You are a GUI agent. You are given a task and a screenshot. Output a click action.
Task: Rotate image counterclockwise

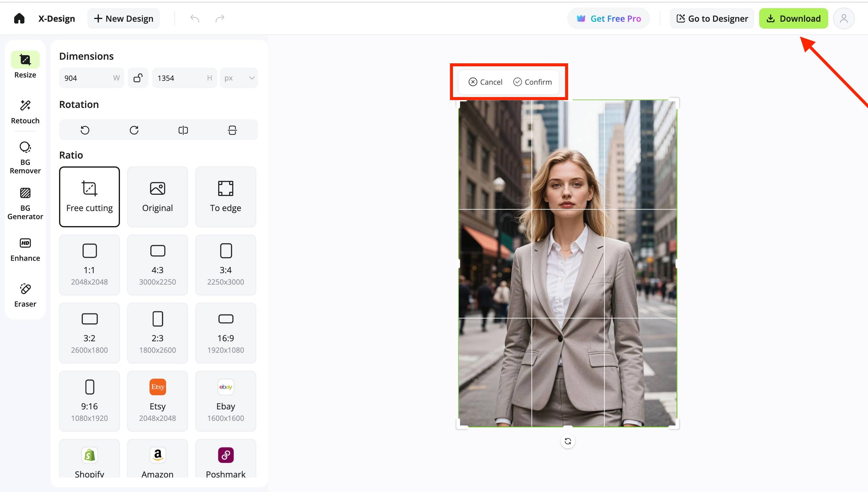coord(85,130)
